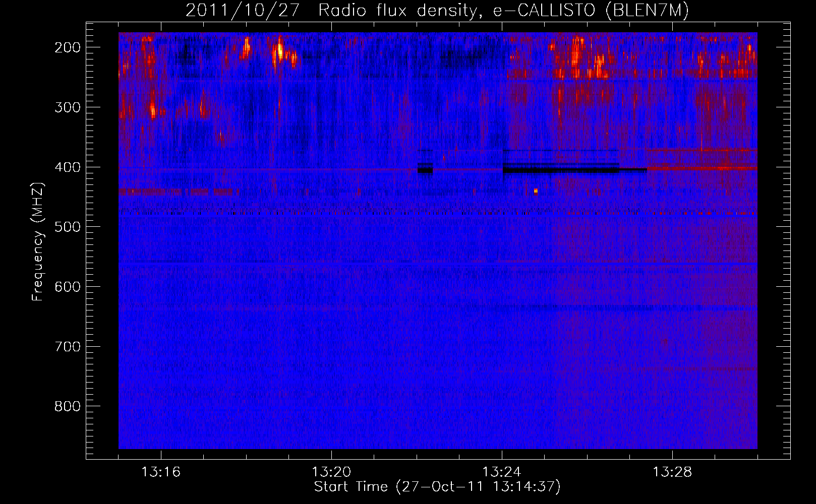Click the date "2011/10/27" in the title
Screen dimensions: 816x504
243,11
